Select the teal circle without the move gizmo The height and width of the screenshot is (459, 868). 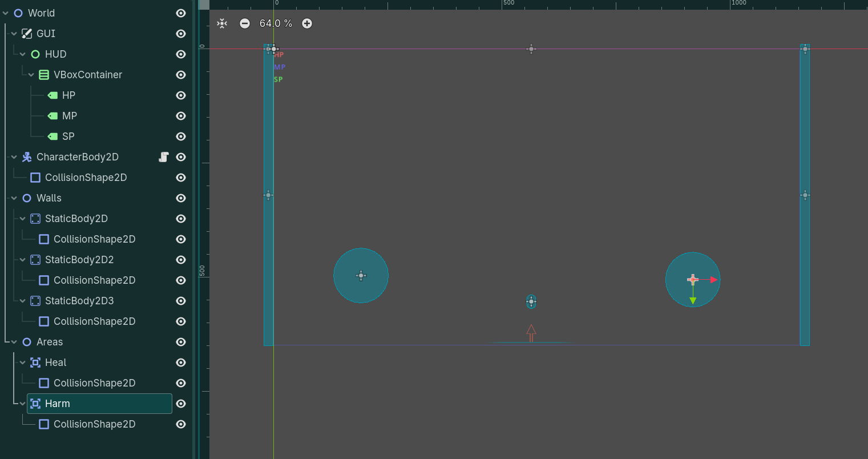point(361,276)
